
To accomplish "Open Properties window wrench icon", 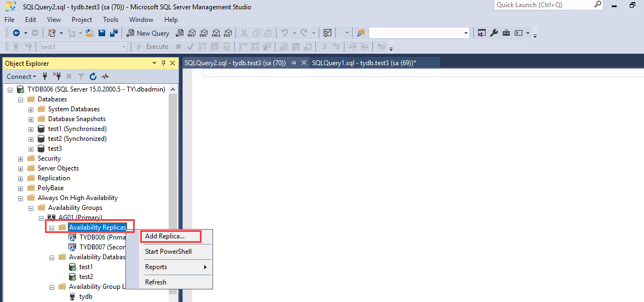I will (494, 33).
